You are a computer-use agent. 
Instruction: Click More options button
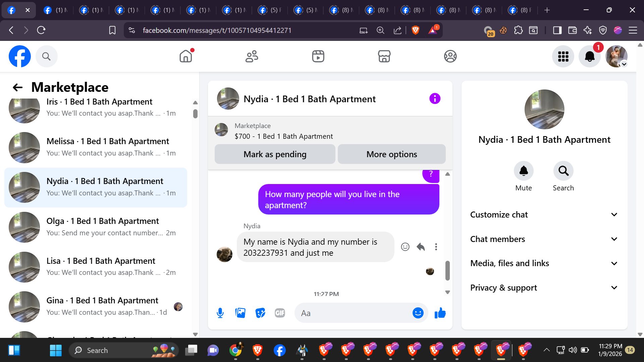click(391, 155)
